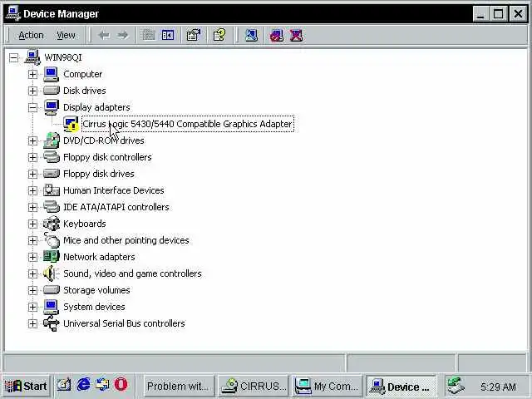Click the Disk drives icon
Screen dimensions: 532x399
pyautogui.click(x=52, y=91)
